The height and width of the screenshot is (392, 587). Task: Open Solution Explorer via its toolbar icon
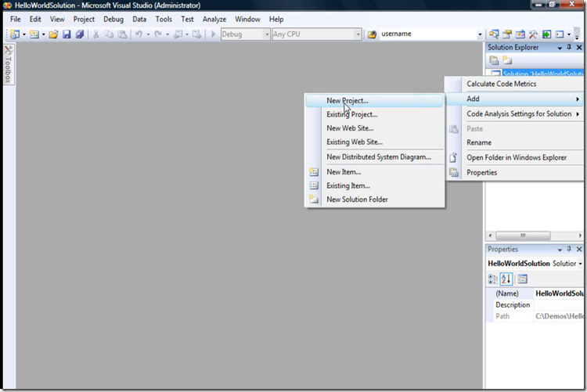tap(494, 34)
